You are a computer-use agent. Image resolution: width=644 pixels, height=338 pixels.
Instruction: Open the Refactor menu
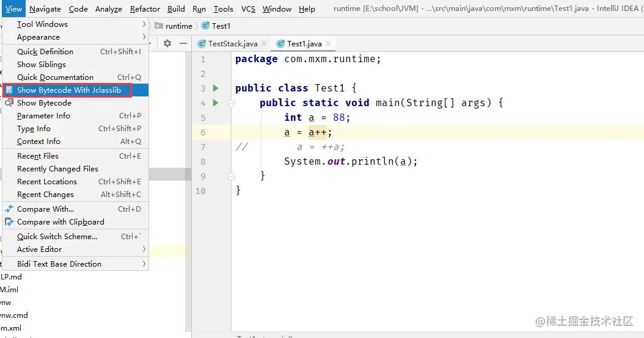point(145,9)
